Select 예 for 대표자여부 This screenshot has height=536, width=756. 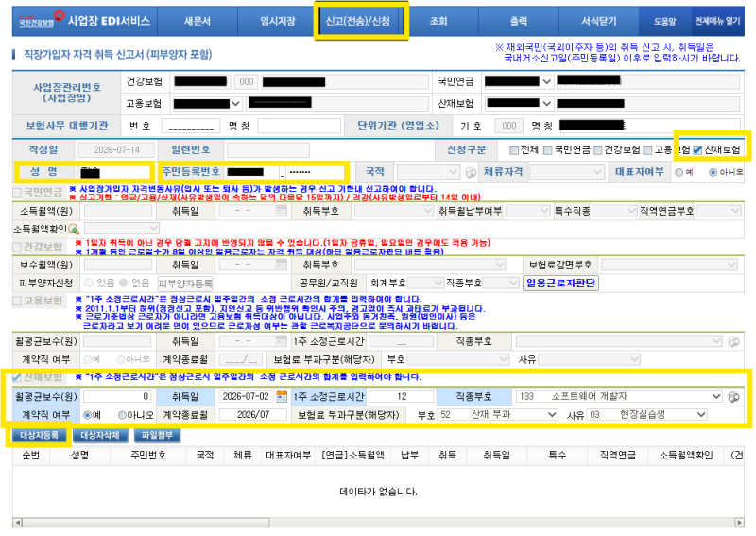point(679,172)
